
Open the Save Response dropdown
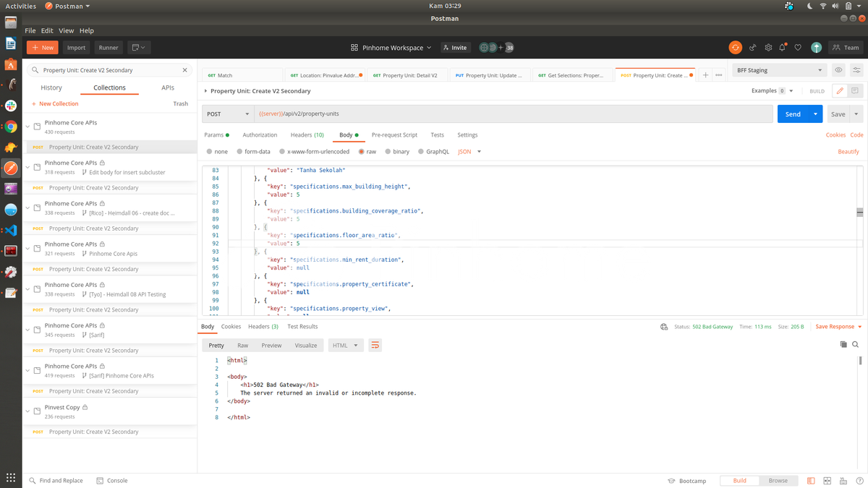838,327
